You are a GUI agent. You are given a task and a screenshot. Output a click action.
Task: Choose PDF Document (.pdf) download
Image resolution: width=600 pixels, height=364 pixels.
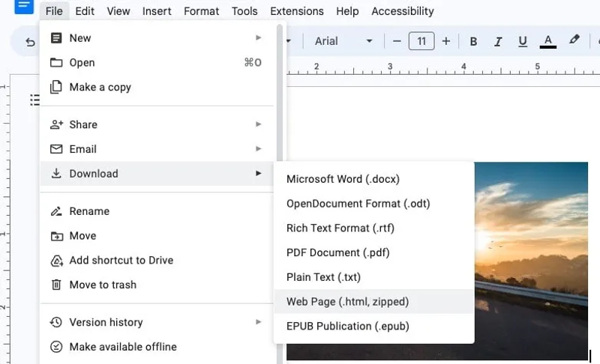point(337,252)
